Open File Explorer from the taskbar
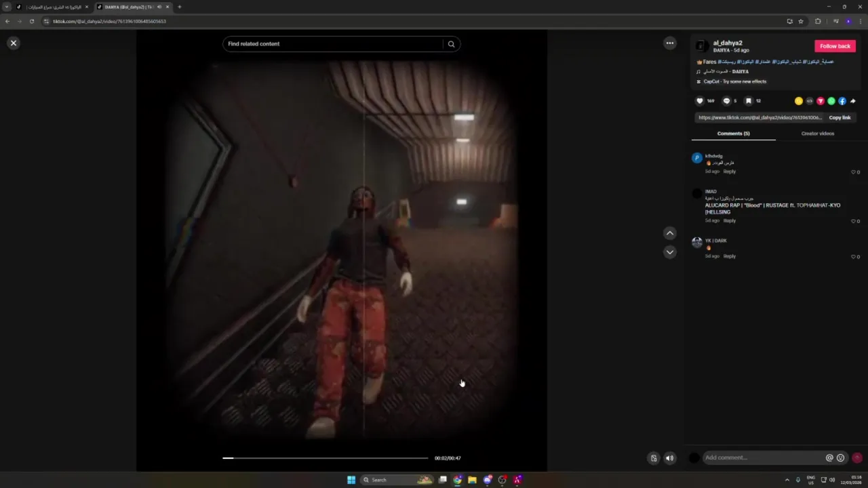Image resolution: width=868 pixels, height=488 pixels. coord(472,480)
